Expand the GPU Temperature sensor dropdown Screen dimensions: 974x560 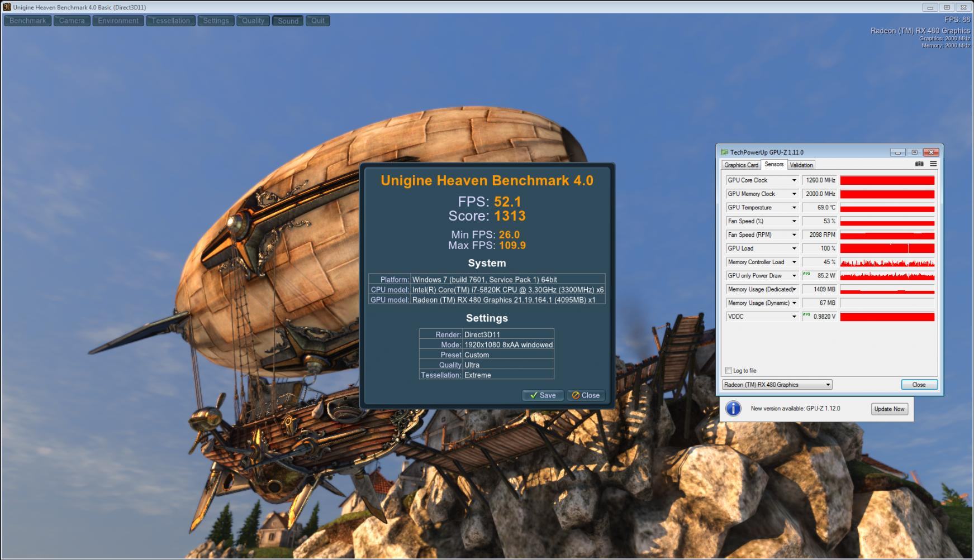(x=794, y=208)
